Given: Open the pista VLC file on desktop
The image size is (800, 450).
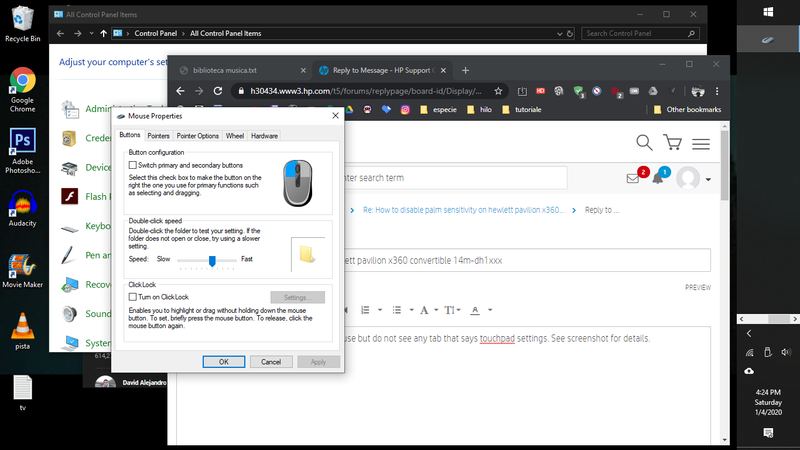Looking at the screenshot, I should pyautogui.click(x=22, y=331).
